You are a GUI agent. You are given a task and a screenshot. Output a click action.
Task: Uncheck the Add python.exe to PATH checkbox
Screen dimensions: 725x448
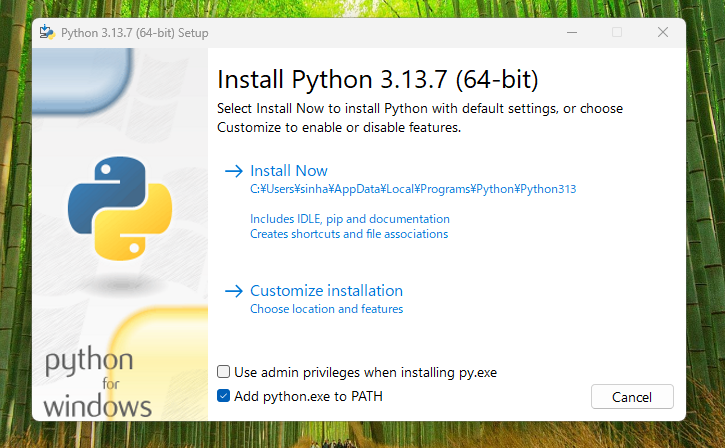pos(224,396)
